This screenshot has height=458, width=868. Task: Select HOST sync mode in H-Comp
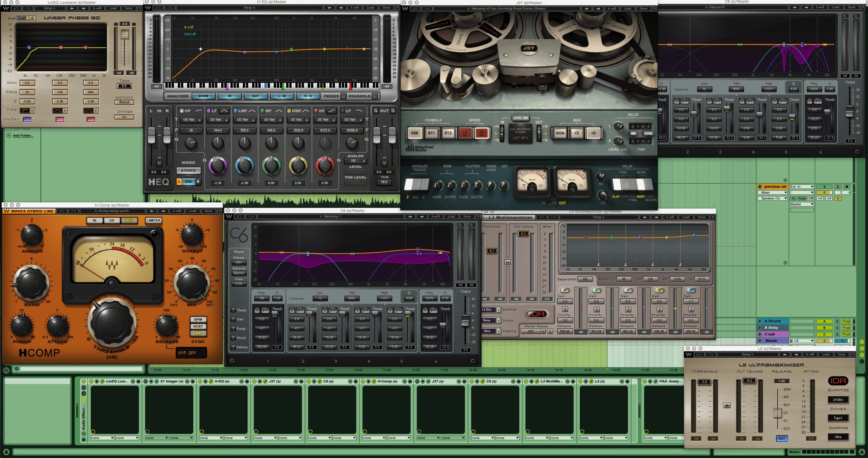(x=198, y=327)
